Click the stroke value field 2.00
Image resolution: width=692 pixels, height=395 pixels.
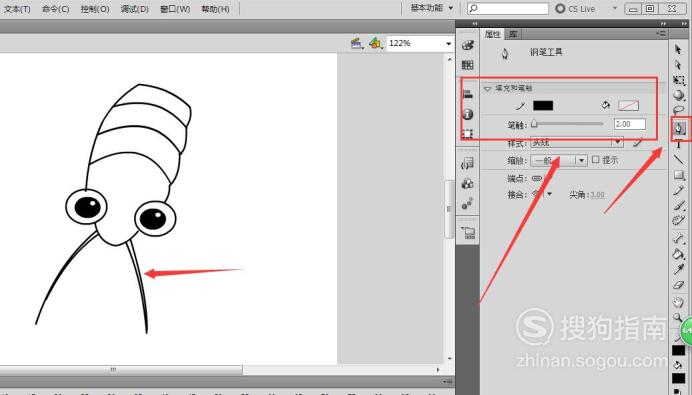[x=629, y=124]
